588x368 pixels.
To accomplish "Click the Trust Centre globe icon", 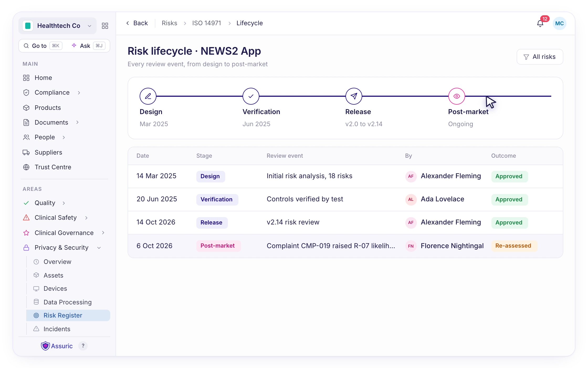I will (26, 167).
